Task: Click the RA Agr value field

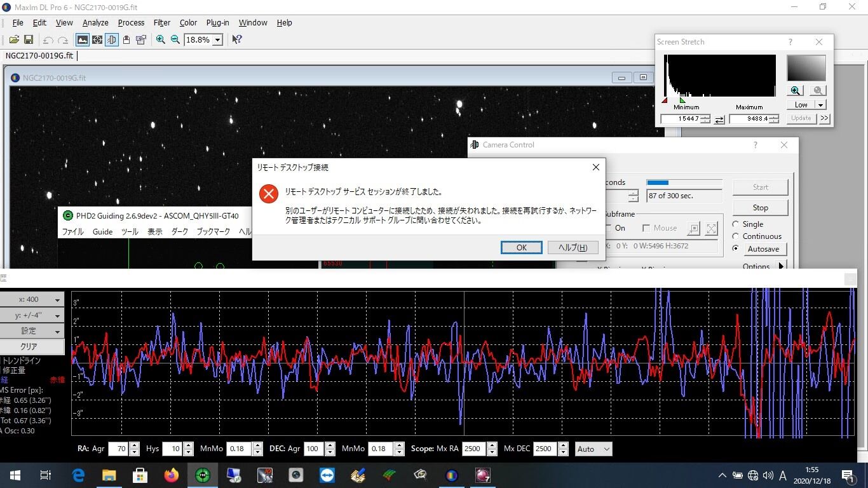Action: pyautogui.click(x=119, y=449)
